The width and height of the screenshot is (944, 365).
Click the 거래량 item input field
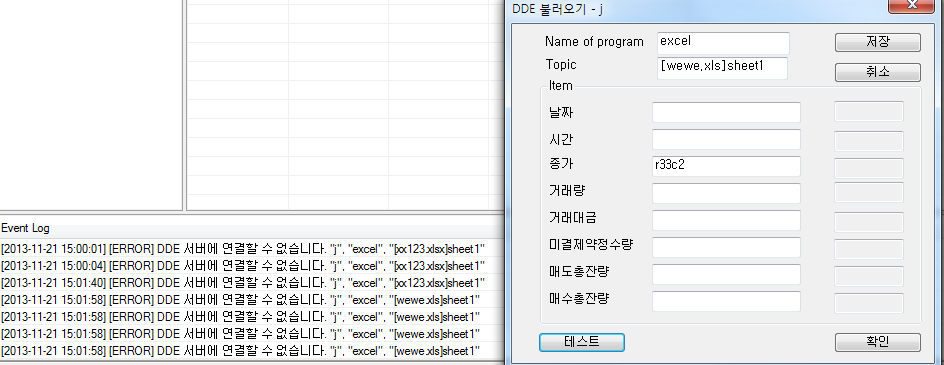726,193
